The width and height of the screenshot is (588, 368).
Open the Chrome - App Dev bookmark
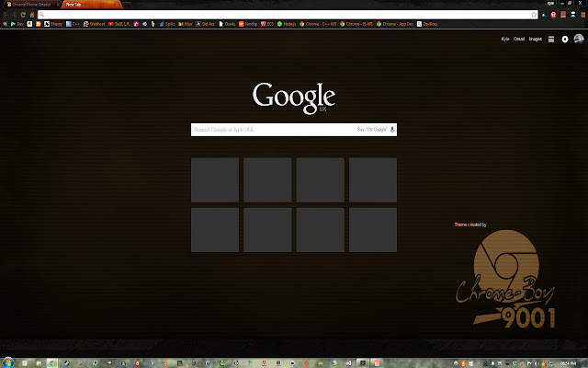(x=394, y=24)
